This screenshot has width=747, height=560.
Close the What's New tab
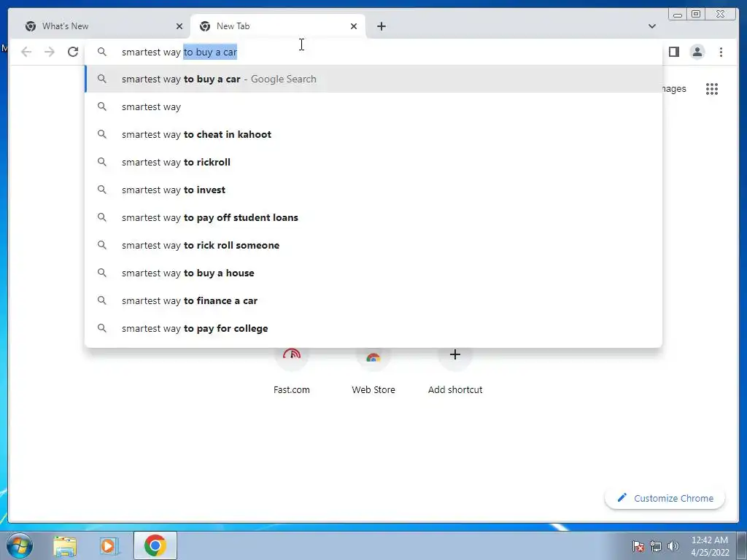tap(179, 26)
